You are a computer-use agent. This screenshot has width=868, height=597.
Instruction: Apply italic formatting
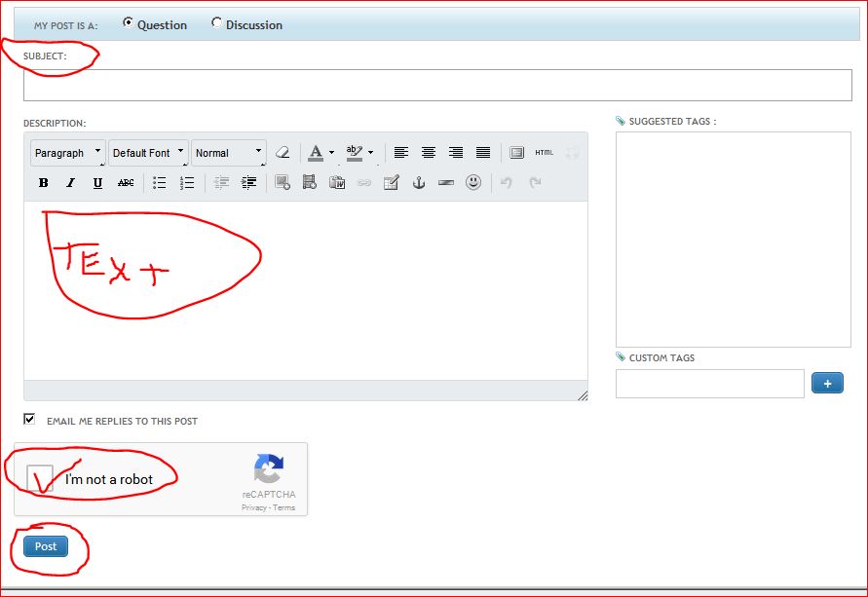click(70, 183)
